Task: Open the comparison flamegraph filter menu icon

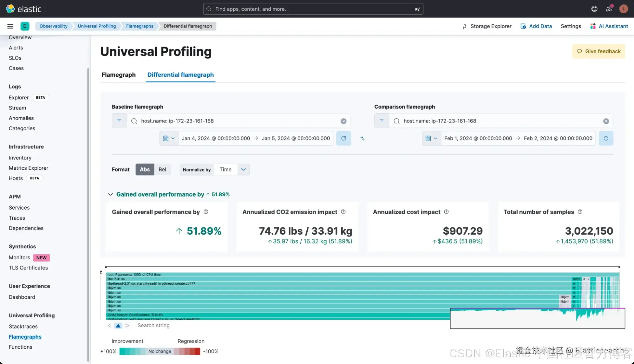Action: click(x=382, y=121)
